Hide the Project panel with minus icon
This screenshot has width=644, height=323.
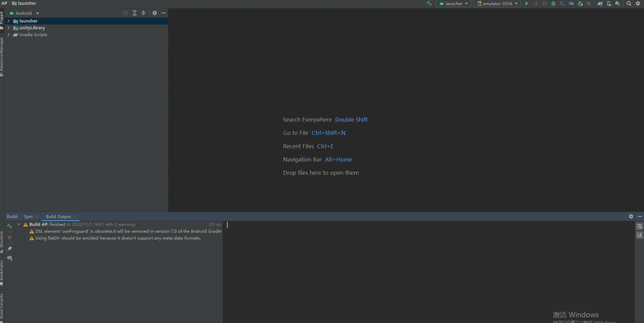point(164,13)
